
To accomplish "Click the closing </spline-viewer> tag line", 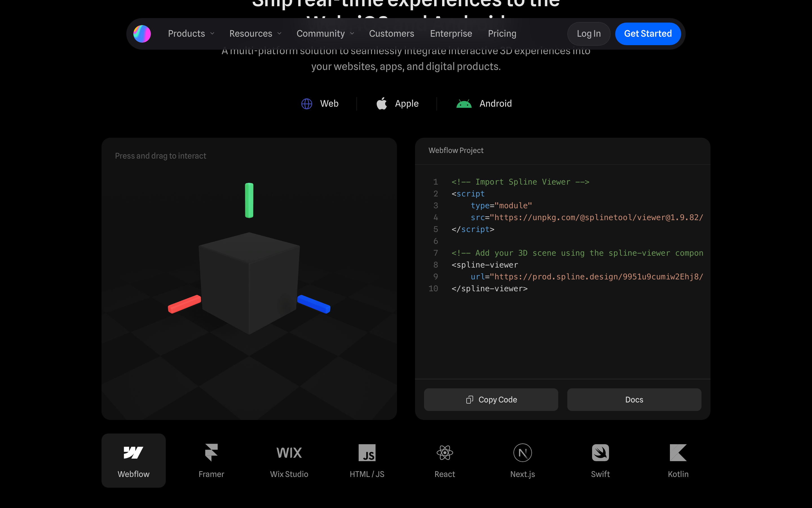I will point(489,289).
